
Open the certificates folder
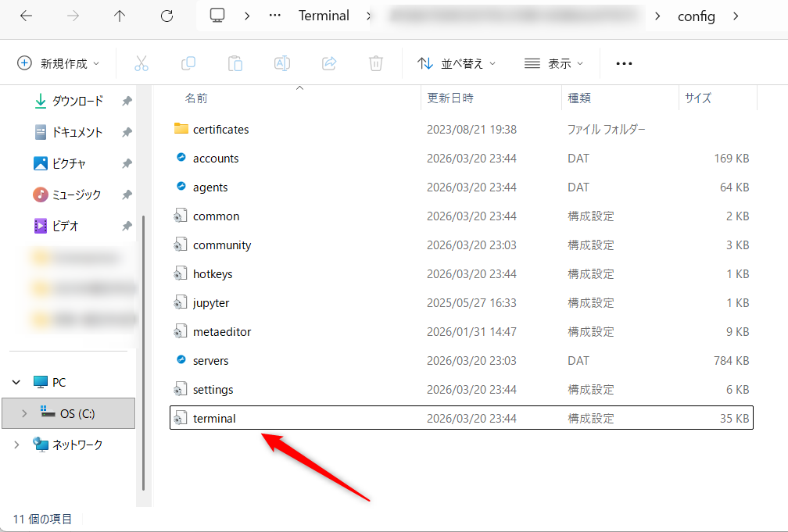tap(221, 129)
